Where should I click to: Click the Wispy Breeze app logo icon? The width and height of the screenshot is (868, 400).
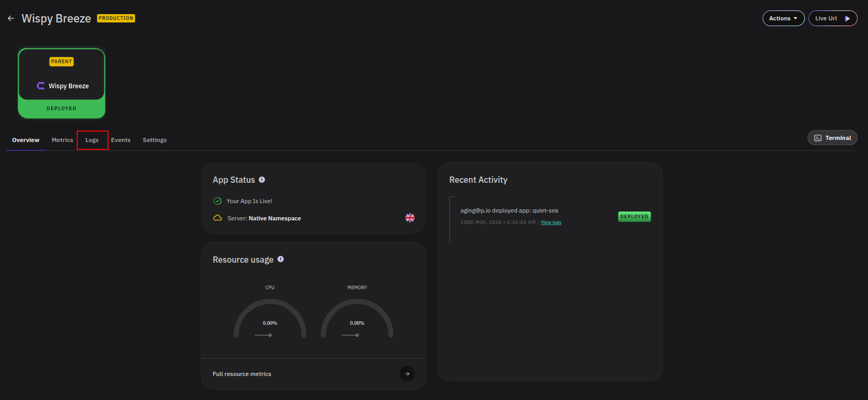41,86
